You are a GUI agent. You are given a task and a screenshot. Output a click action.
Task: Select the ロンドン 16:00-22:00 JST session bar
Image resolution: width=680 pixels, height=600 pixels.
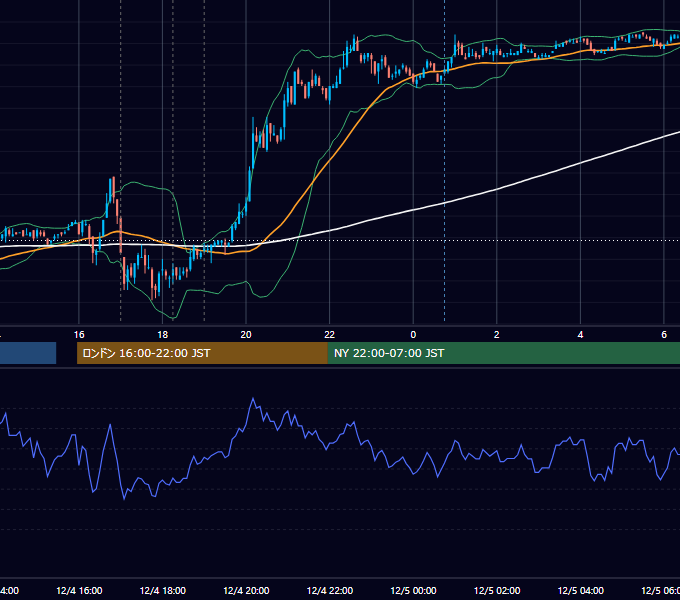[x=202, y=353]
